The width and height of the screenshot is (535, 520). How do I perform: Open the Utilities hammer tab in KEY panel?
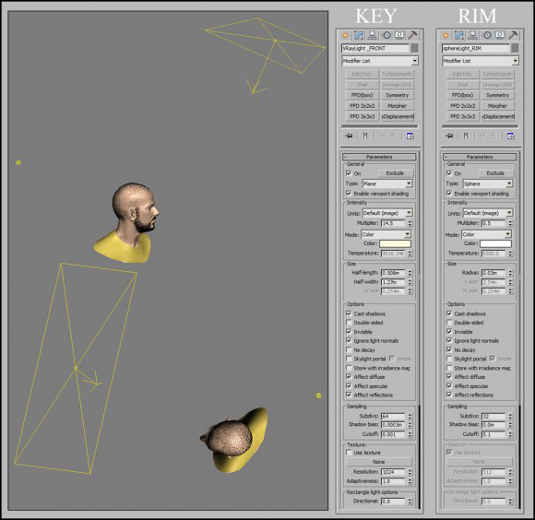(412, 35)
